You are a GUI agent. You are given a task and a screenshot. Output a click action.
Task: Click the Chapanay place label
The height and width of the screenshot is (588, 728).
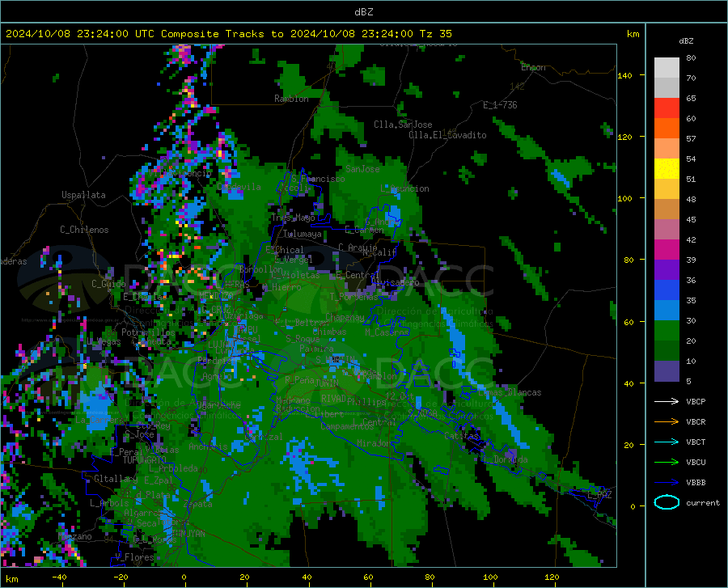345,317
